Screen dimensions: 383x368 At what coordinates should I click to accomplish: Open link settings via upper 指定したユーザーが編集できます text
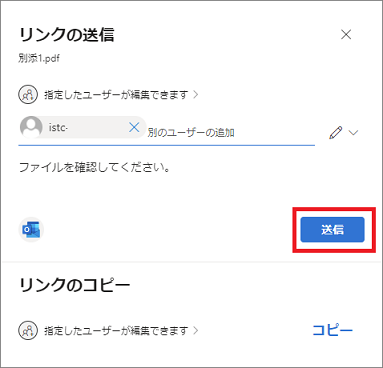116,95
